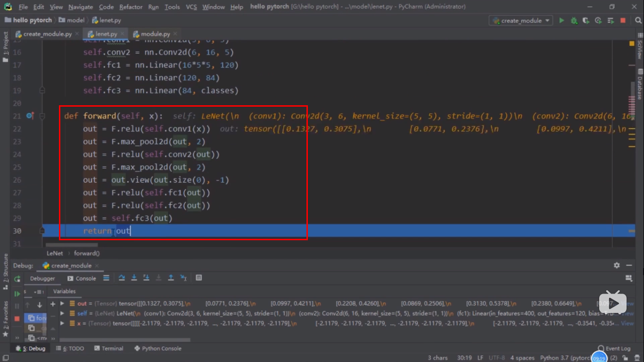Click the 5: Debug tool window button
Viewport: 644px width, 362px height.
point(31,348)
